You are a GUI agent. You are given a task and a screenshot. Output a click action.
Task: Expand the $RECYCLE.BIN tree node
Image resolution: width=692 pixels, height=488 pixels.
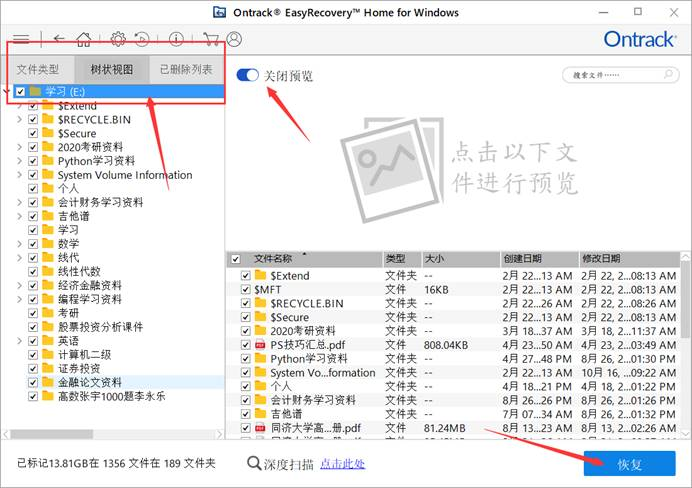(19, 120)
